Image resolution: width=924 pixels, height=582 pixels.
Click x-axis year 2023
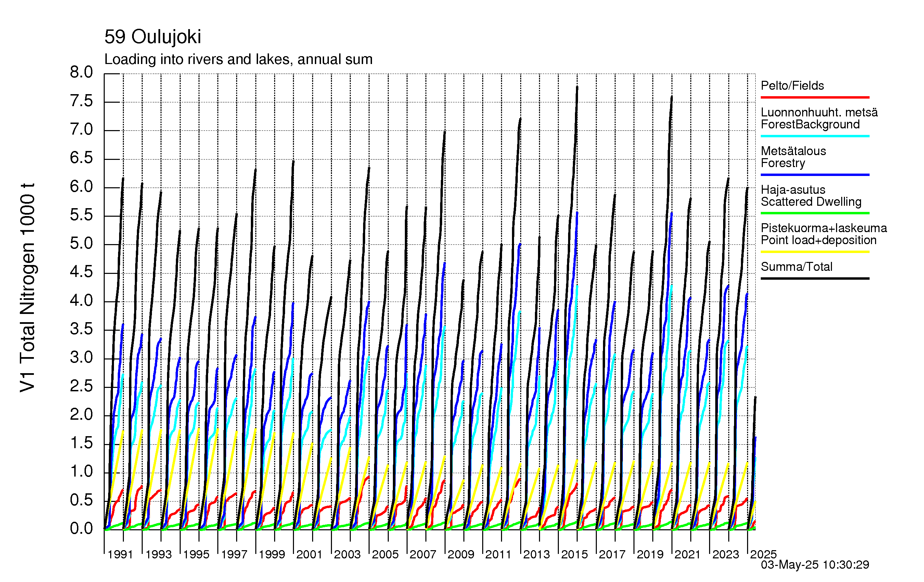[726, 555]
